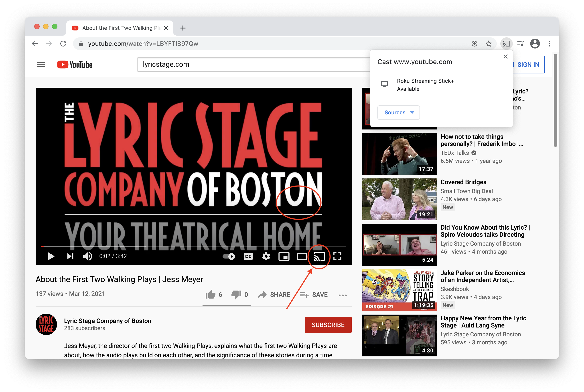The height and width of the screenshot is (392, 584).
Task: Click the browser forward arrow
Action: (x=49, y=44)
